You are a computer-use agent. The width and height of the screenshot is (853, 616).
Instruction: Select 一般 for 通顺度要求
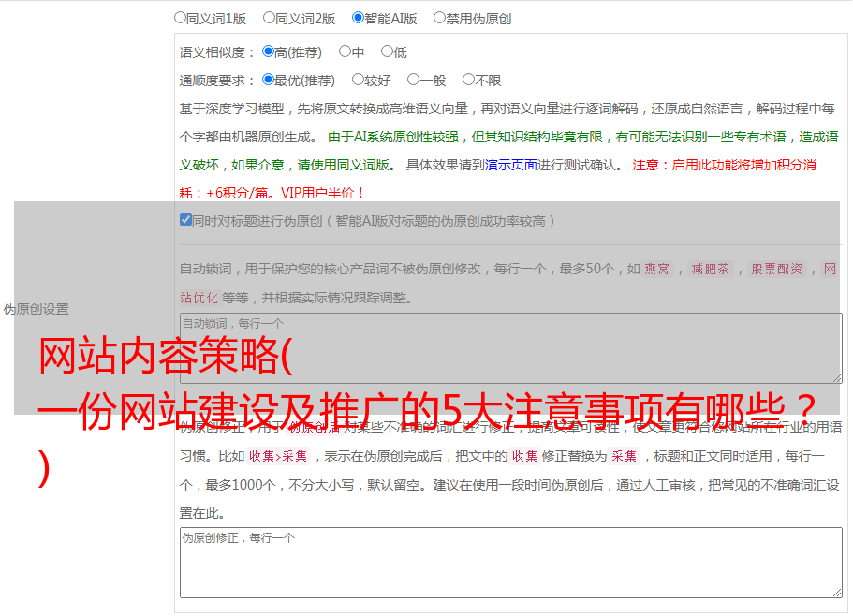(x=414, y=80)
